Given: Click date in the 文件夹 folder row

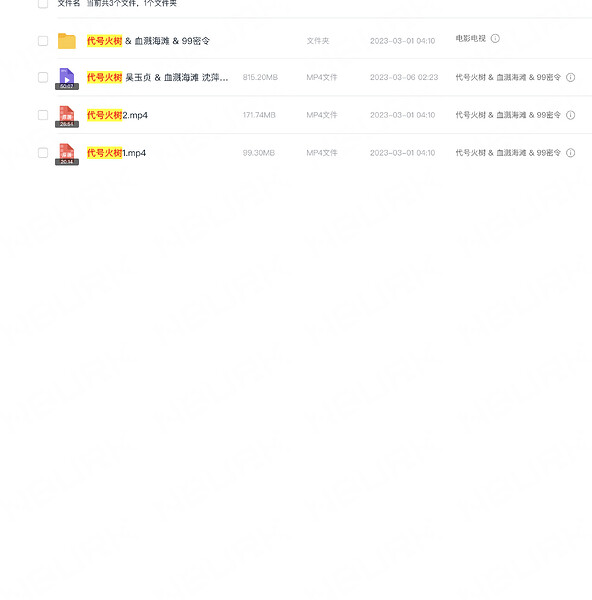Looking at the screenshot, I should tap(403, 41).
